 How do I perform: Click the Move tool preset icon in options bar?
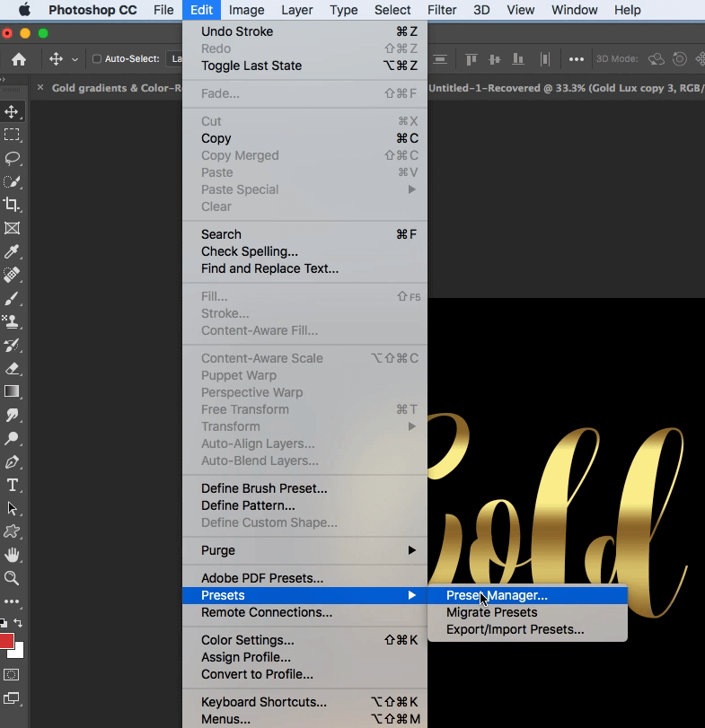tap(56, 59)
